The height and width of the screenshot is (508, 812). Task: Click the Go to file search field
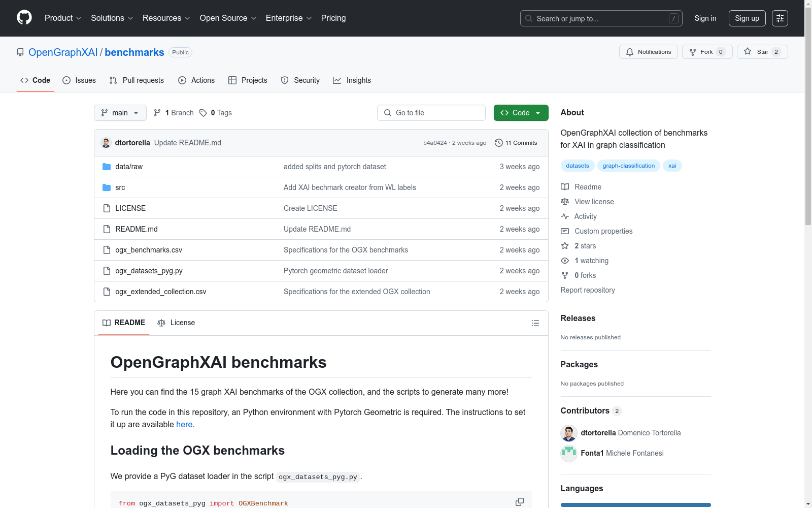tap(431, 113)
